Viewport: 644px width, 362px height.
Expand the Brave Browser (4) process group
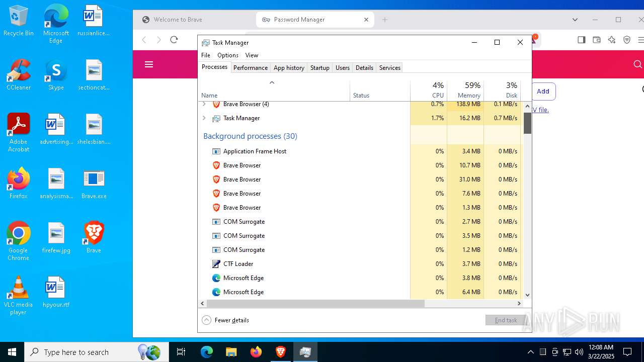[204, 104]
